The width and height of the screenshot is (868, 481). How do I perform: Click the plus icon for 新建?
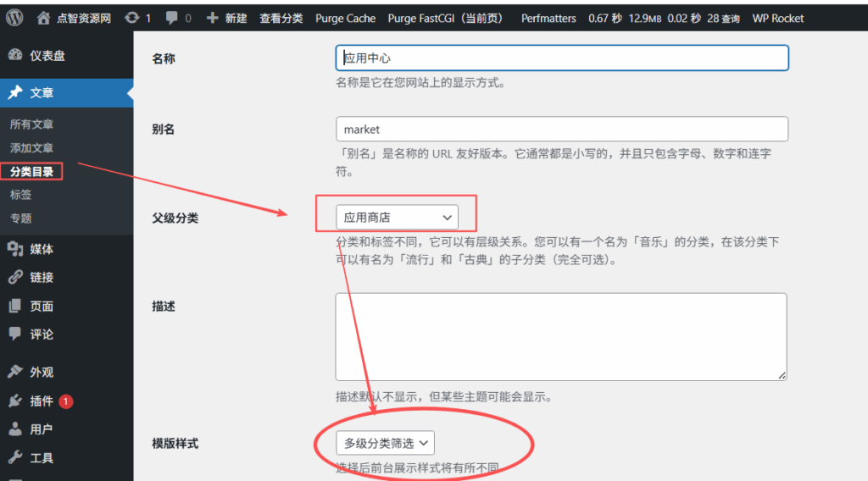click(213, 18)
